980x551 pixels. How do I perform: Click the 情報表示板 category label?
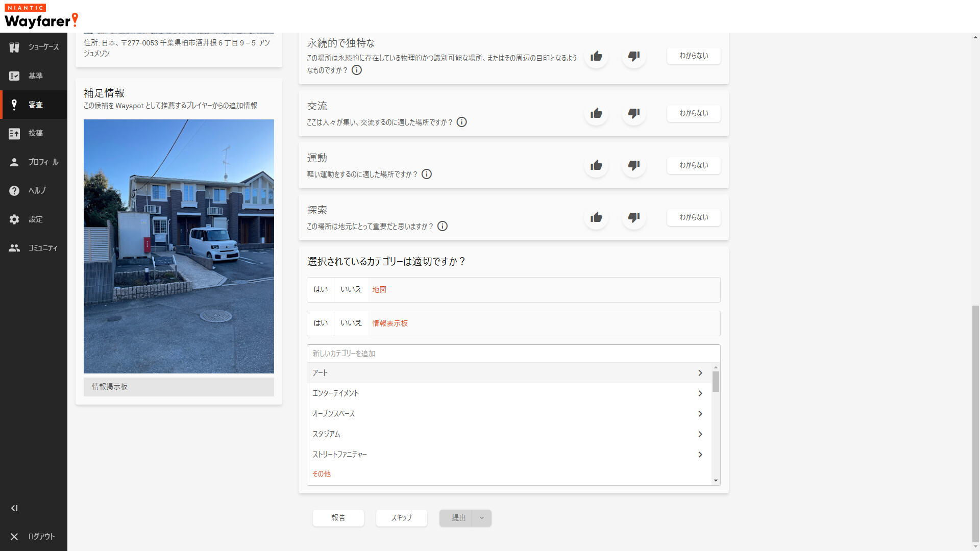(x=390, y=323)
